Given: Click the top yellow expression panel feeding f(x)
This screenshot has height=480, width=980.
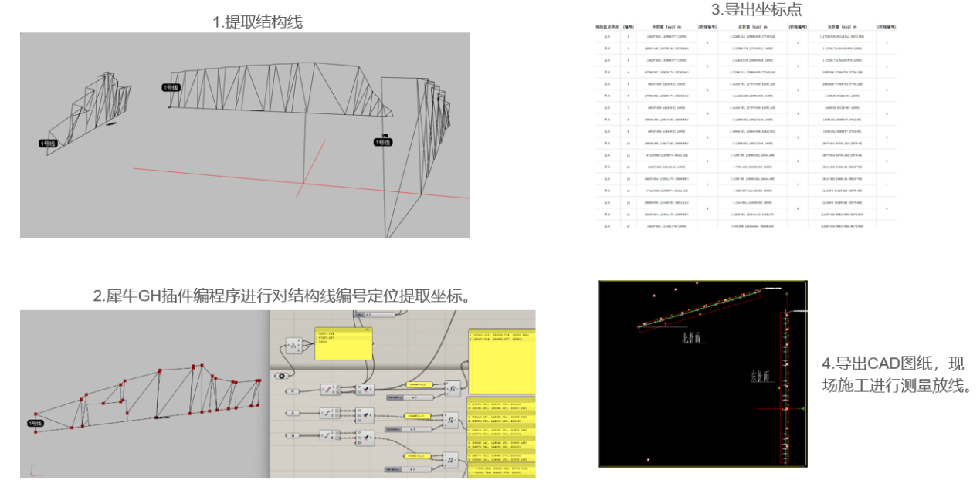Looking at the screenshot, I should pyautogui.click(x=418, y=384).
